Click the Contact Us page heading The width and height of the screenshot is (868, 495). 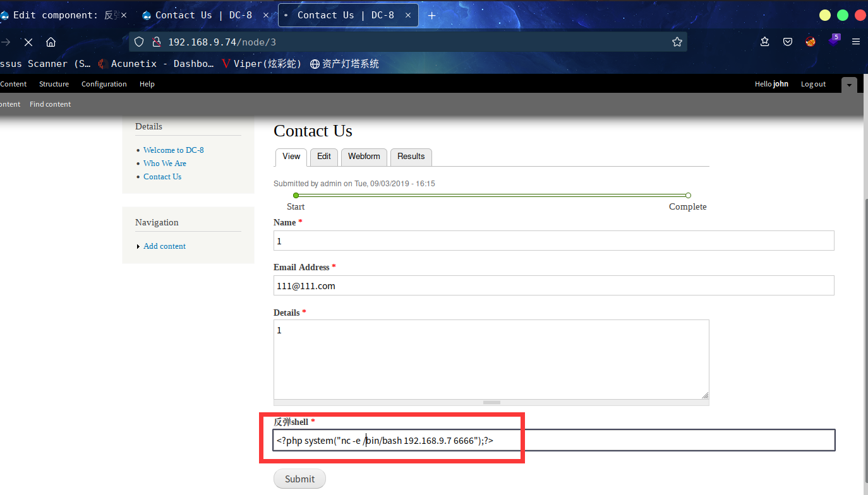coord(313,131)
